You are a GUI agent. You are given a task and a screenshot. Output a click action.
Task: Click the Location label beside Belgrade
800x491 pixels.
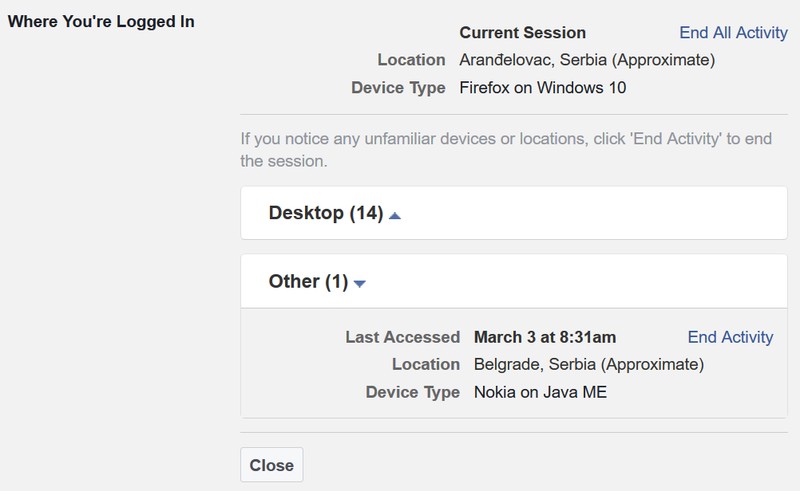click(426, 364)
